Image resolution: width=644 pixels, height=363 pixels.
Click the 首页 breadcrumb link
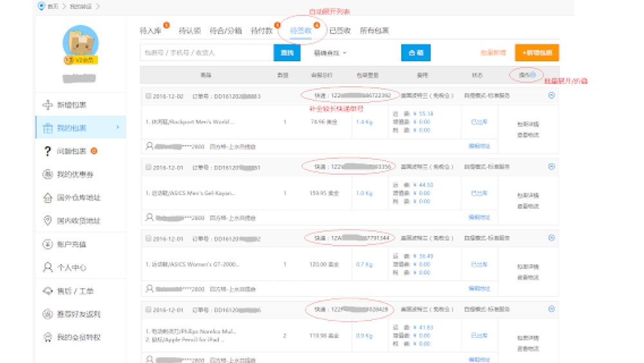coord(53,6)
